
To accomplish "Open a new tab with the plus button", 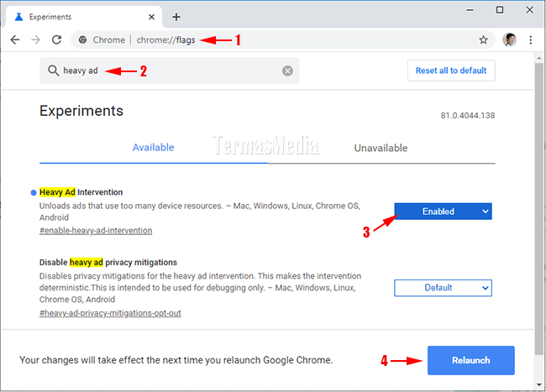I will point(176,17).
